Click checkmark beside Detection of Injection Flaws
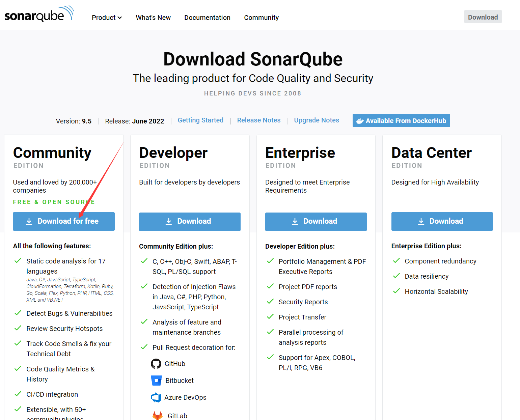This screenshot has height=420, width=520. click(144, 286)
